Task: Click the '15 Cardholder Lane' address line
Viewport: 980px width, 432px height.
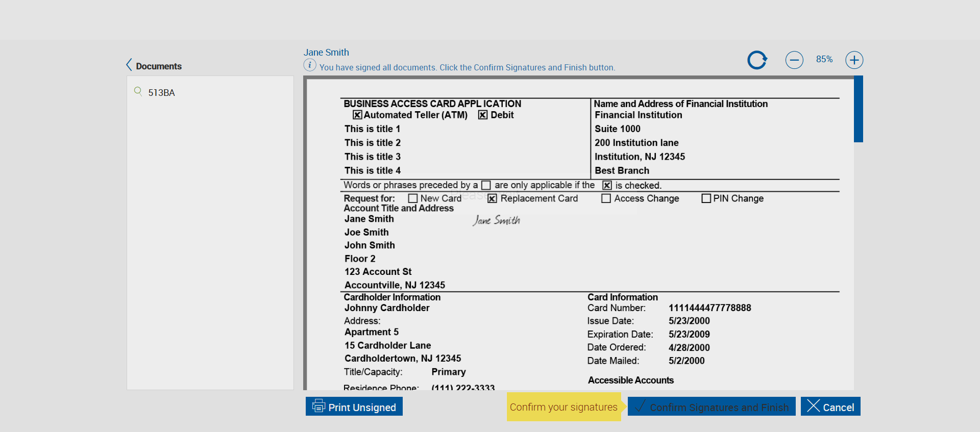Action: 388,345
